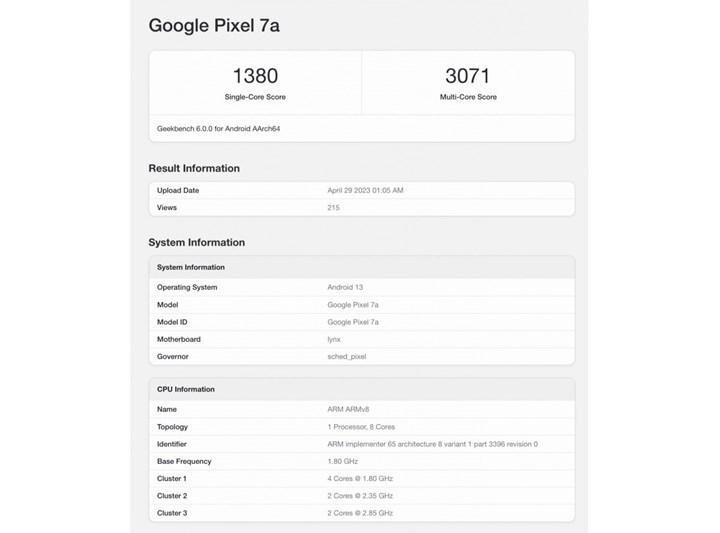Screen dimensions: 720x533
Task: Select the Governor value sched_pixel
Action: (x=347, y=357)
